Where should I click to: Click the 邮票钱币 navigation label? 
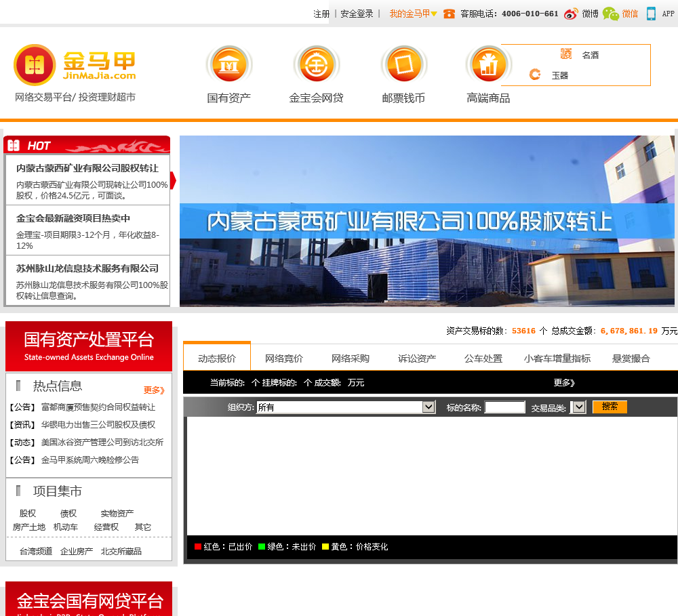403,98
